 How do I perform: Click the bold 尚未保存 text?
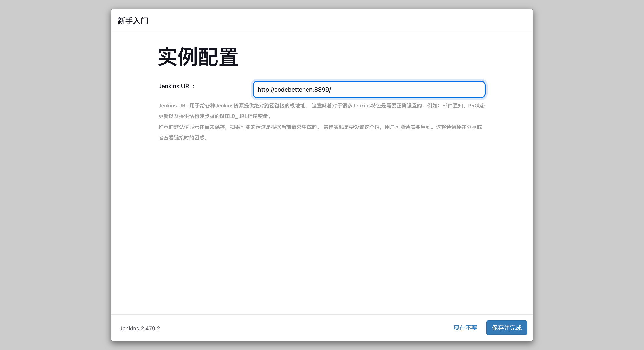pos(214,127)
